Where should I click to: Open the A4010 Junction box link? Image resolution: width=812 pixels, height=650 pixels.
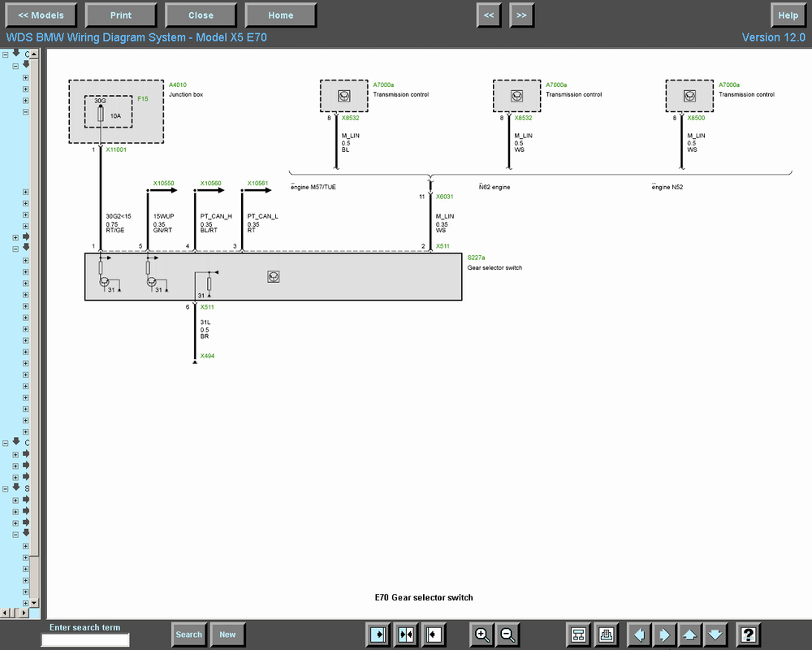click(178, 85)
